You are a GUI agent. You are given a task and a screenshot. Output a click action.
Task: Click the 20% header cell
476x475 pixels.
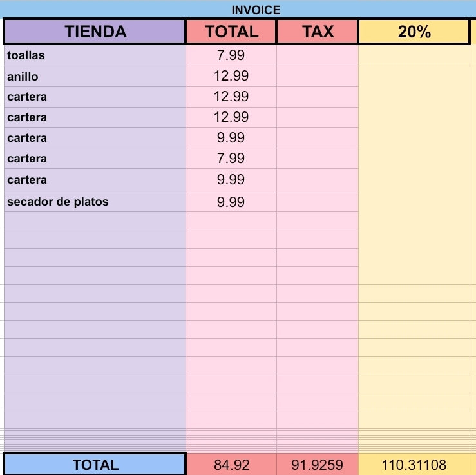[x=414, y=32]
